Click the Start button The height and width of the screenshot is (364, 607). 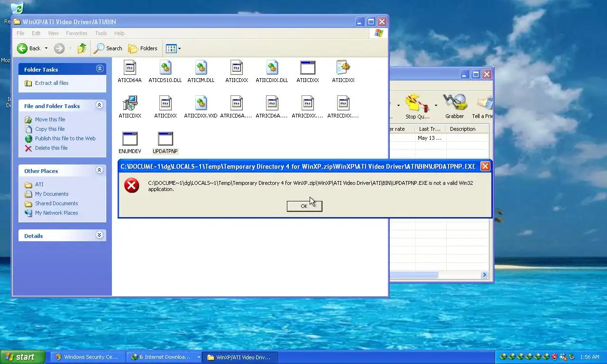point(23,357)
